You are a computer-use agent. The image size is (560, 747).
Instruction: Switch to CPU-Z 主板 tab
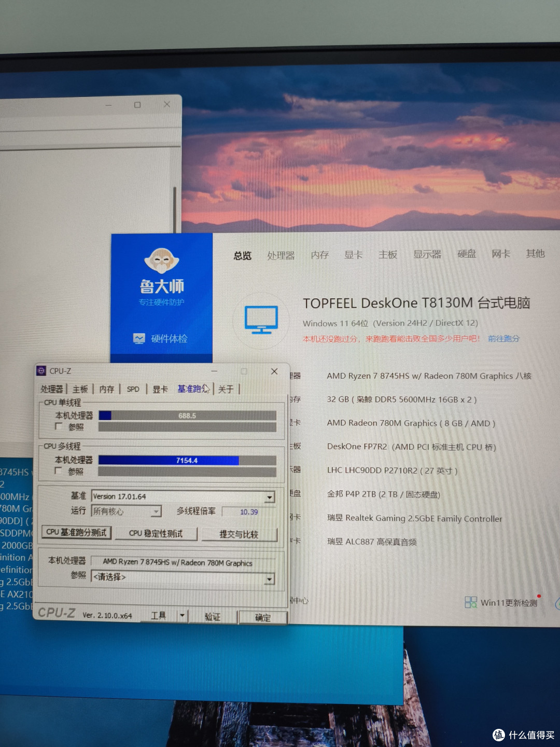pyautogui.click(x=80, y=389)
